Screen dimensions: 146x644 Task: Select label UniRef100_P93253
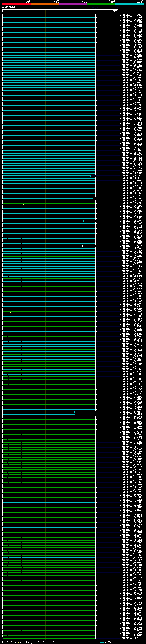pyautogui.click(x=131, y=80)
